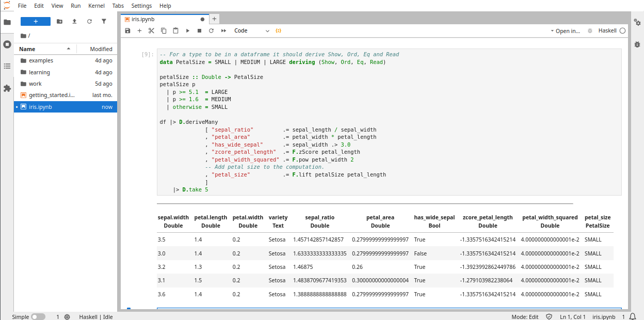Create a new folder in file browser
The image size is (644, 320).
[x=60, y=21]
